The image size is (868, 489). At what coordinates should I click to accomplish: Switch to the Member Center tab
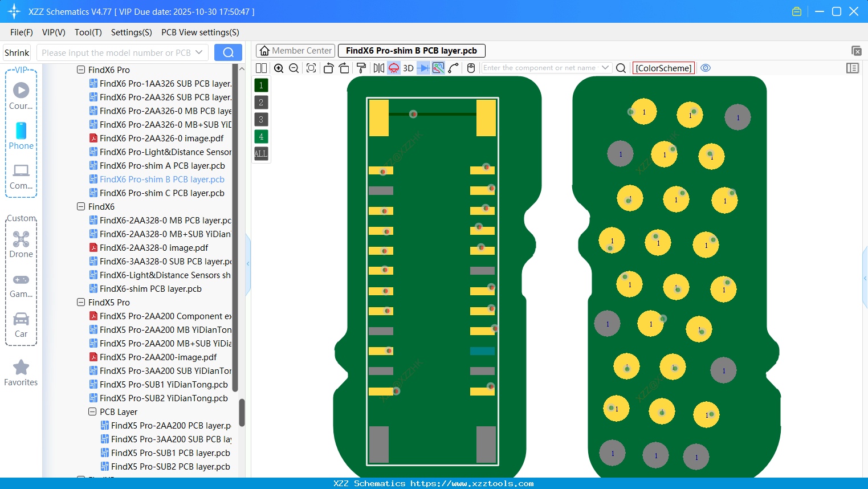point(296,51)
